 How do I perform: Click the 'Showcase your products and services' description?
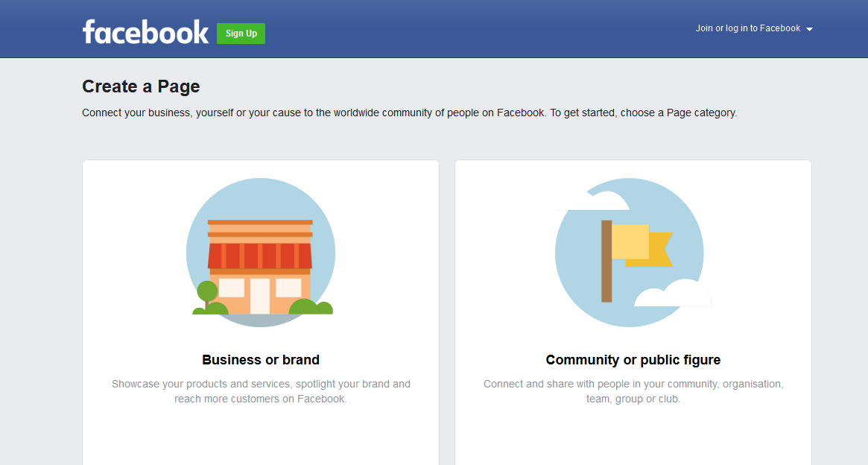point(261,391)
